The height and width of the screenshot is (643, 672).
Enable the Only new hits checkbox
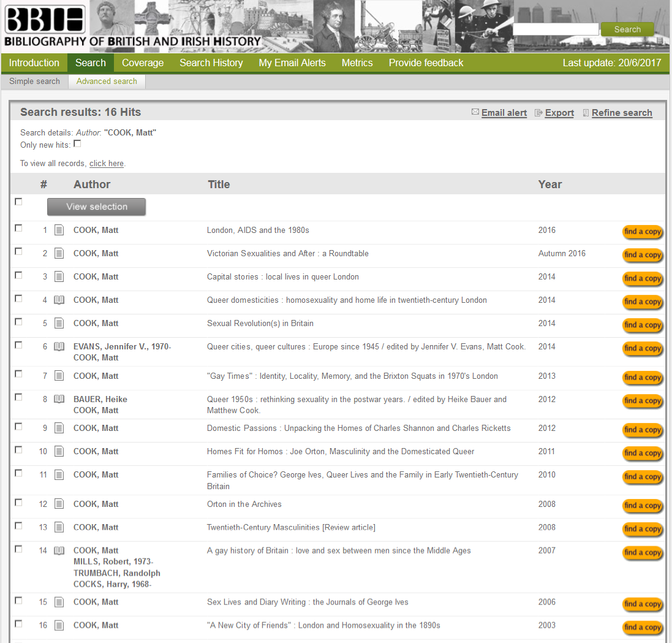(x=77, y=144)
